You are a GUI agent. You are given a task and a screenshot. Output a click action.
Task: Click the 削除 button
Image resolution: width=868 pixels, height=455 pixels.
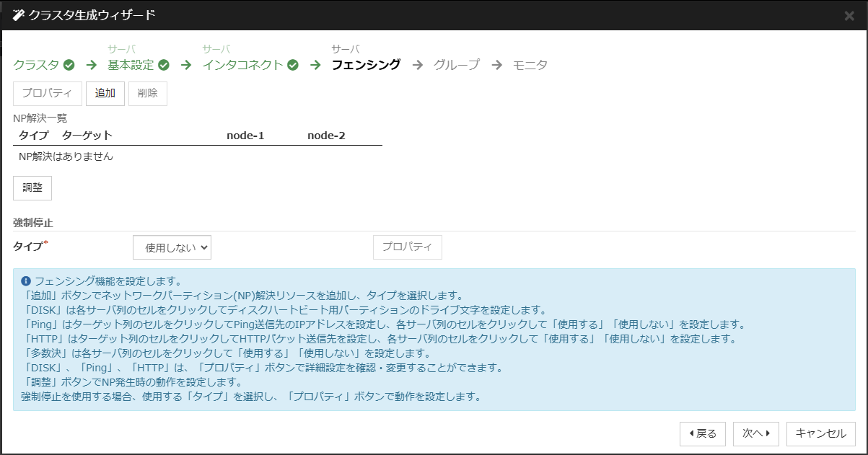click(147, 94)
